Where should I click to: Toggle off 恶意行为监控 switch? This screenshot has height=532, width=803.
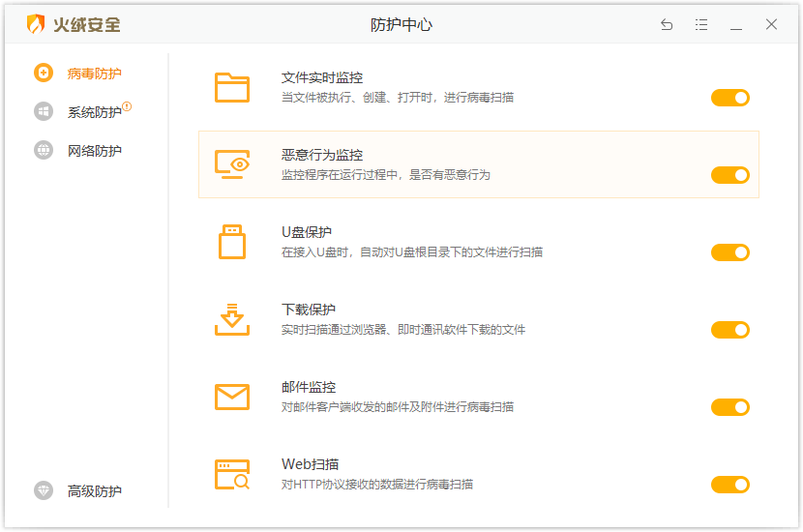tap(729, 175)
